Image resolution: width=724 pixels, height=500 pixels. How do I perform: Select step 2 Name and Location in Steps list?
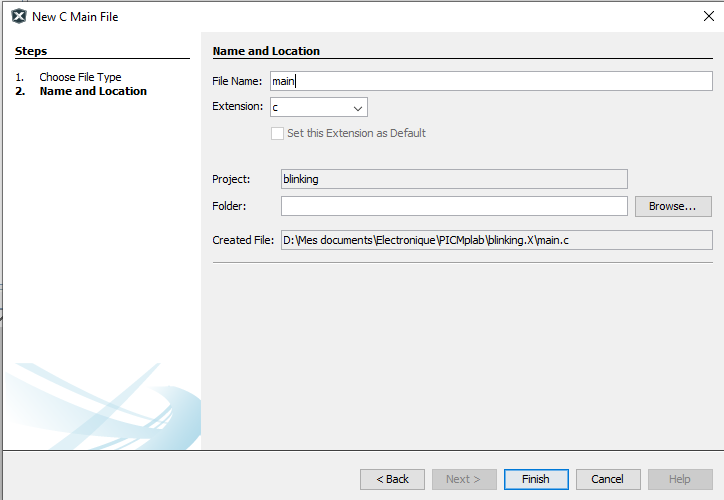(93, 91)
